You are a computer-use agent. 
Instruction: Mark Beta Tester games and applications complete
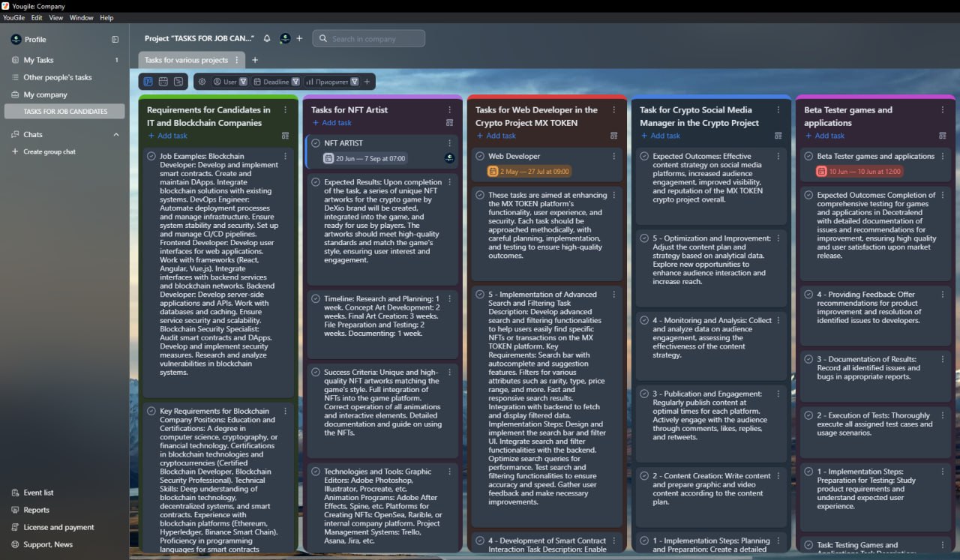[x=808, y=156]
